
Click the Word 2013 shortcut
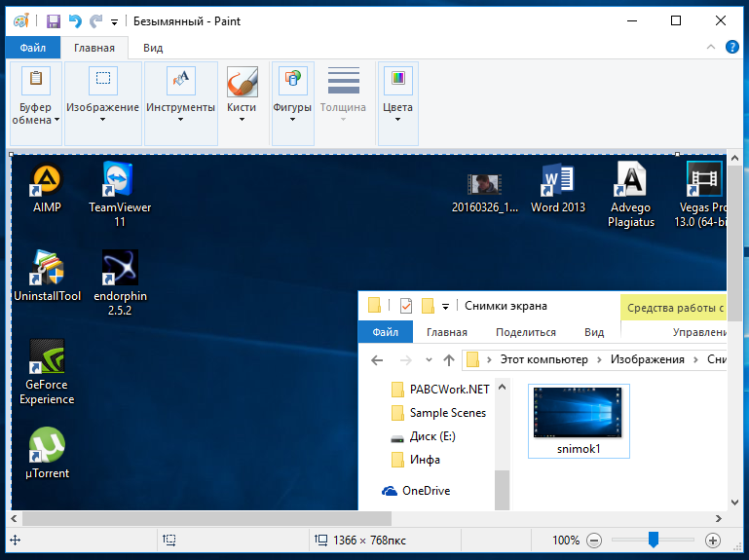pyautogui.click(x=558, y=188)
